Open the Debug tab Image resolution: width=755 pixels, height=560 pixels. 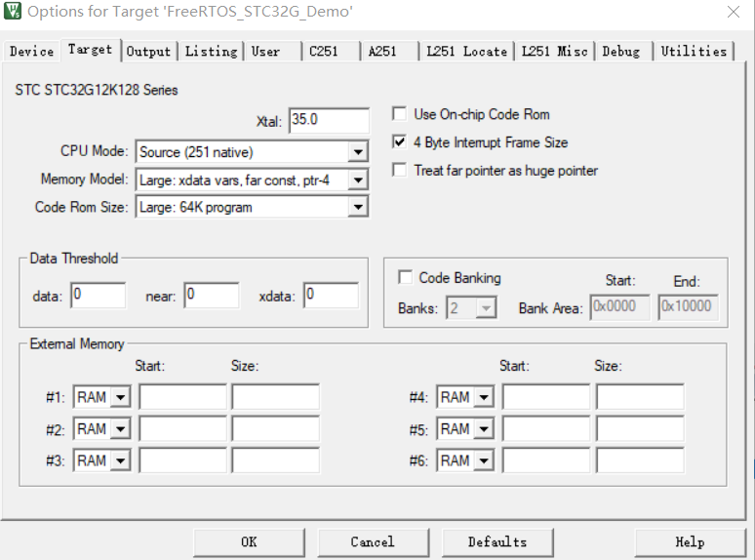click(622, 52)
